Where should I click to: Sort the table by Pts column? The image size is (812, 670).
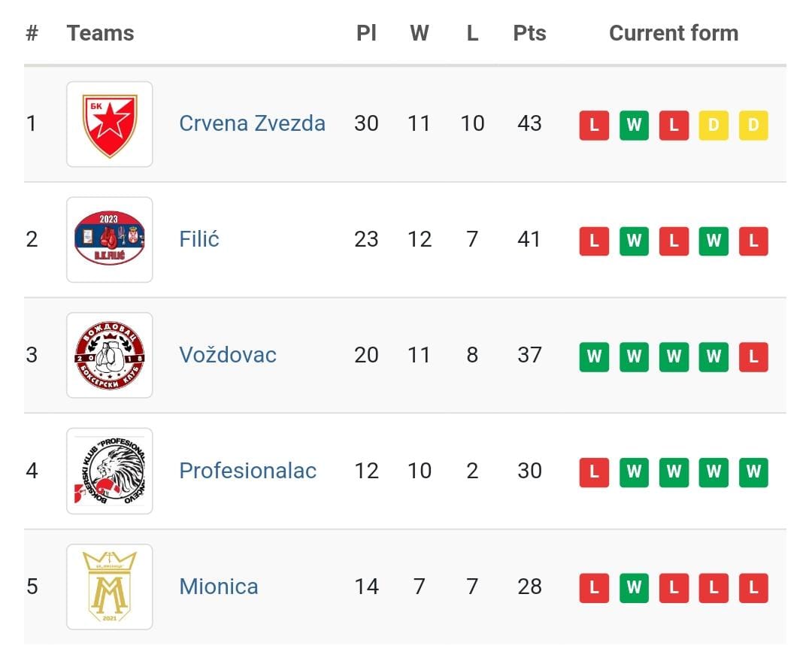coord(529,33)
